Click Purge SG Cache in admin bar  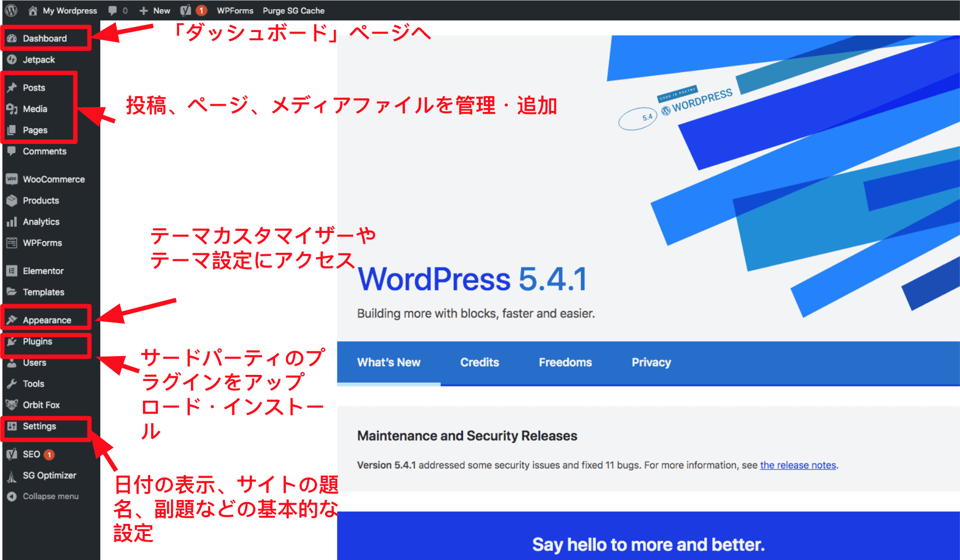(294, 11)
